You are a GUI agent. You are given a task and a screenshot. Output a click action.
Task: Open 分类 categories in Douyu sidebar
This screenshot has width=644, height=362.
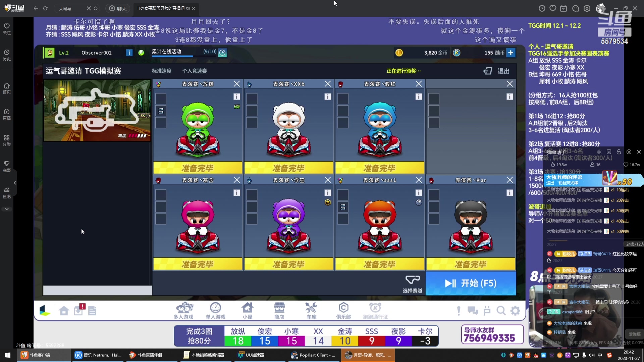(x=7, y=140)
